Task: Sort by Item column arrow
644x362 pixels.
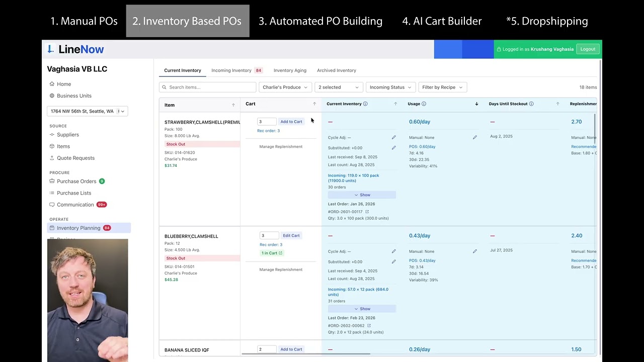Action: [x=233, y=105]
